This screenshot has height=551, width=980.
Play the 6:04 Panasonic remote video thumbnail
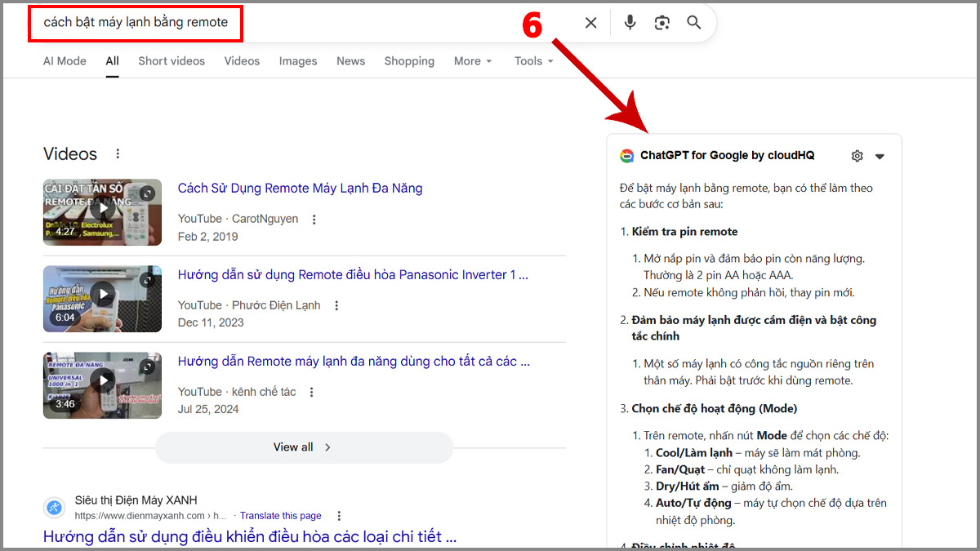(102, 299)
